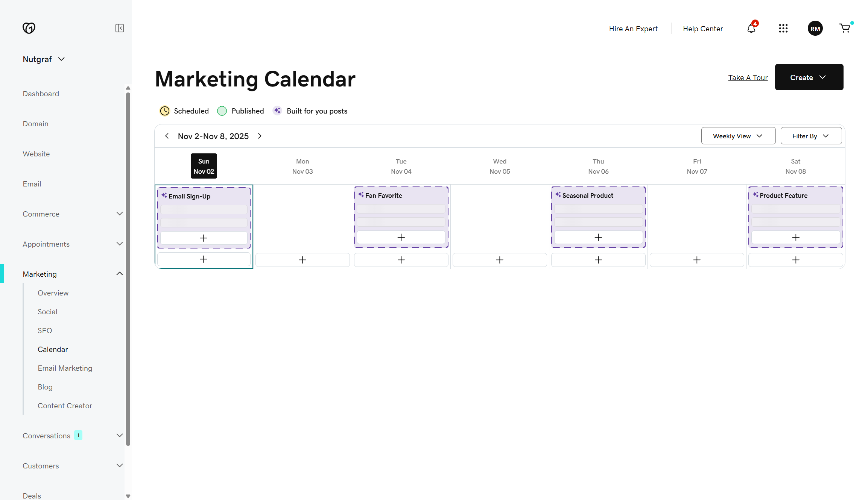Go to next week with the forward arrow

point(260,136)
